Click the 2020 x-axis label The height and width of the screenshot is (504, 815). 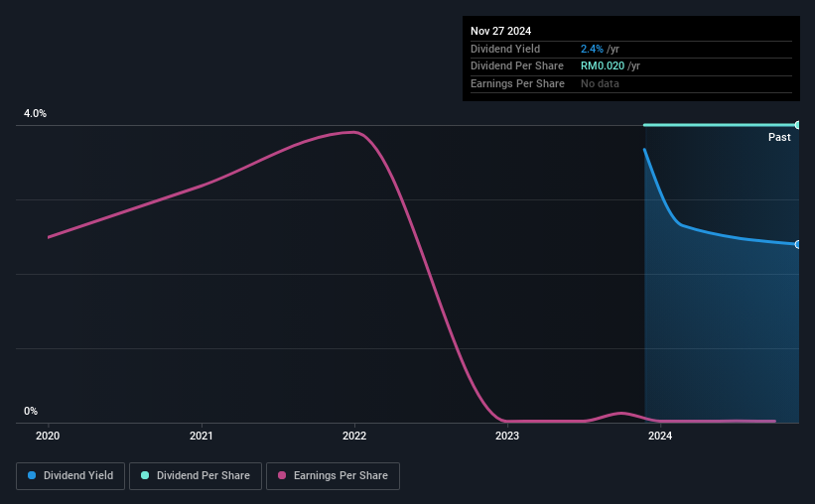[x=48, y=436]
